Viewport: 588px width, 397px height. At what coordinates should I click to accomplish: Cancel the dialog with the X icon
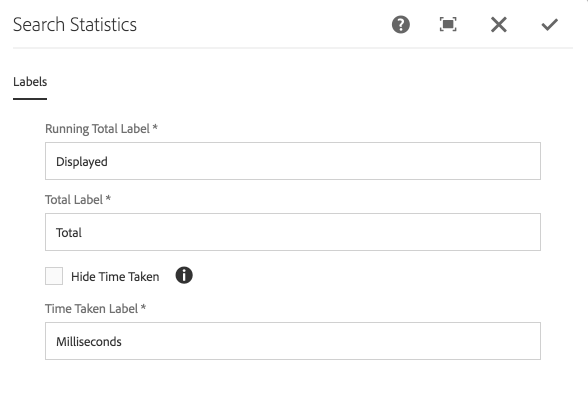(499, 25)
